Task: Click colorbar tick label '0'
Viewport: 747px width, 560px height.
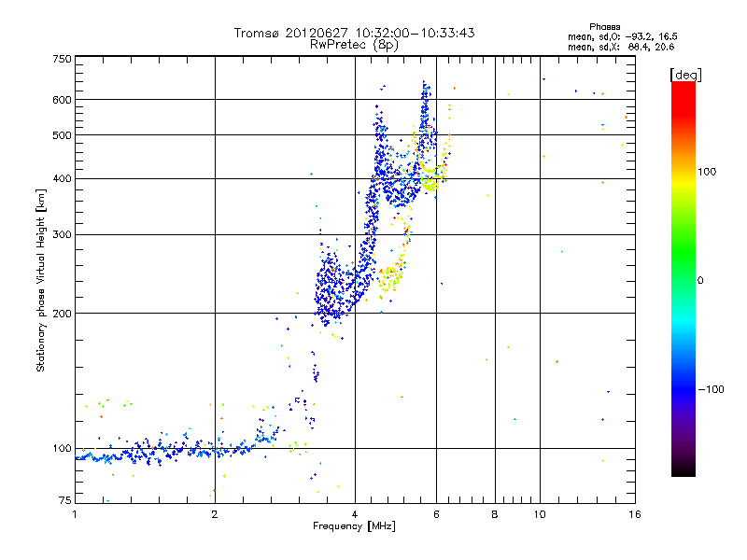Action: point(700,281)
